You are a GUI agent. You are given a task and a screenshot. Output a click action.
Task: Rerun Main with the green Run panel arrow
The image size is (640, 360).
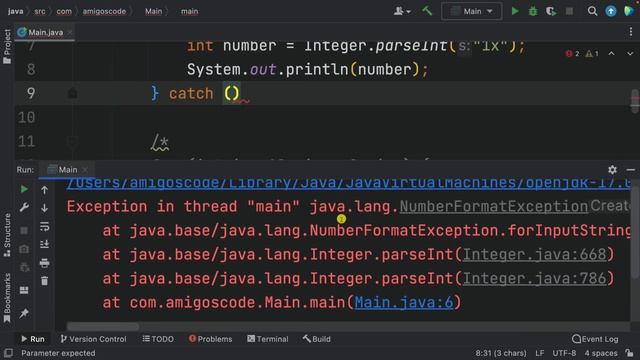(x=24, y=189)
